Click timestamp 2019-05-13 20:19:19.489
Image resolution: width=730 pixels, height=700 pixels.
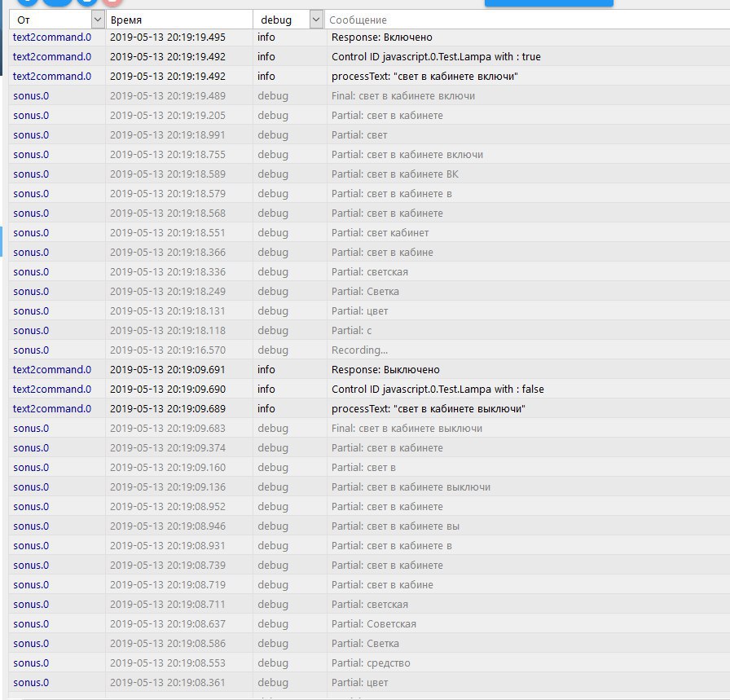pos(168,96)
